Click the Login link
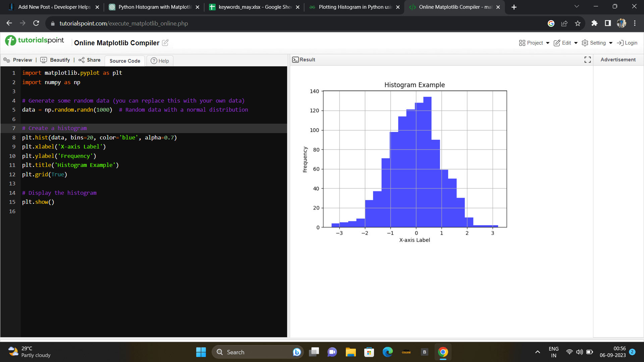The image size is (644, 362). [627, 43]
